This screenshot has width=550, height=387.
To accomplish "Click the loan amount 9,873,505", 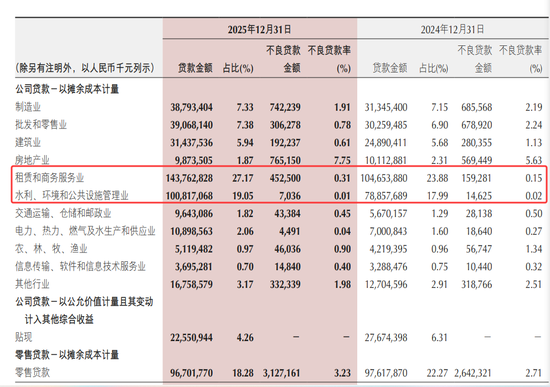I will (x=194, y=160).
